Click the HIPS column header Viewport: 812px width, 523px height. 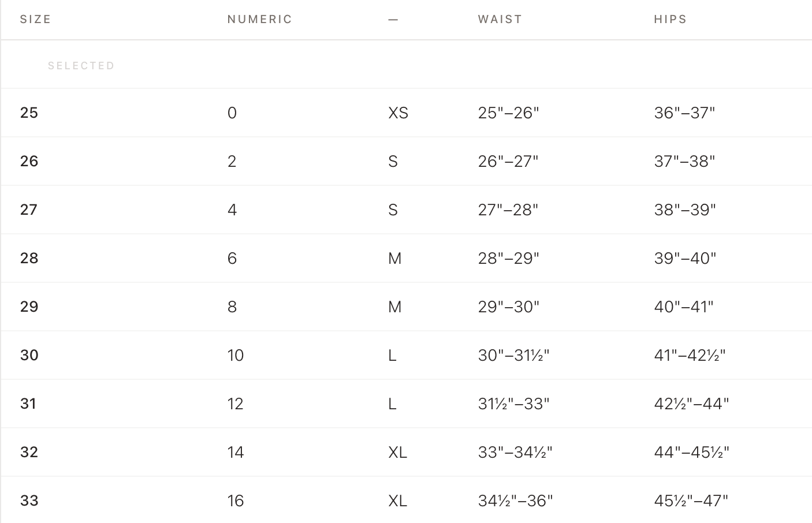(671, 19)
